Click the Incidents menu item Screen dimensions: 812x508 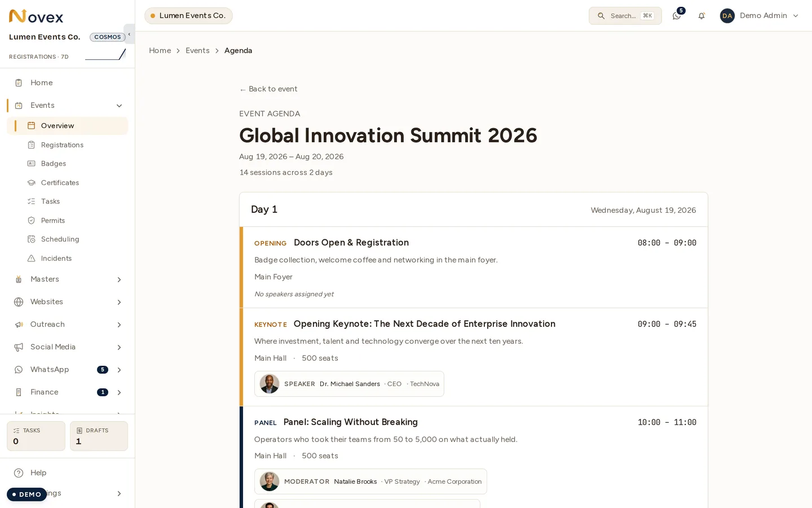pos(68,259)
